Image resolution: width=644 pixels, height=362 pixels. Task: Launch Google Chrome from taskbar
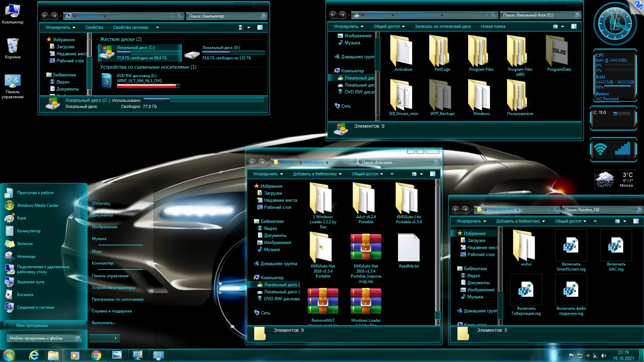tap(96, 355)
